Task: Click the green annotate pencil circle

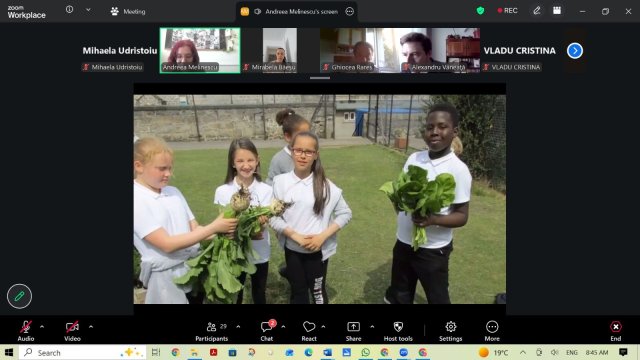Action: coord(19,296)
